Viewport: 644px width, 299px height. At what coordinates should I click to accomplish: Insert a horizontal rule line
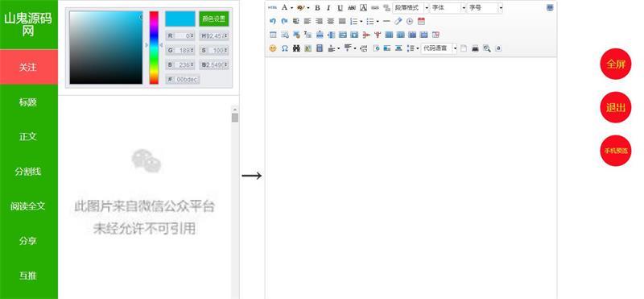point(386,22)
